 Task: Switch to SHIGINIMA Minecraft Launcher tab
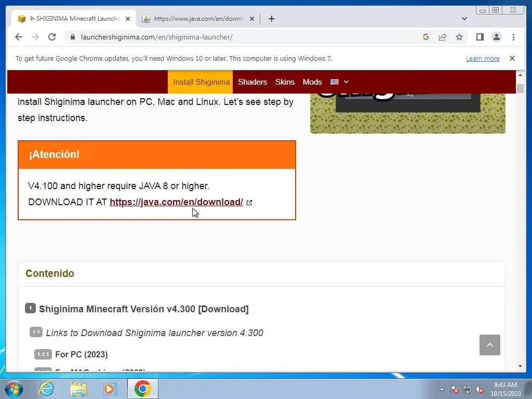[74, 19]
